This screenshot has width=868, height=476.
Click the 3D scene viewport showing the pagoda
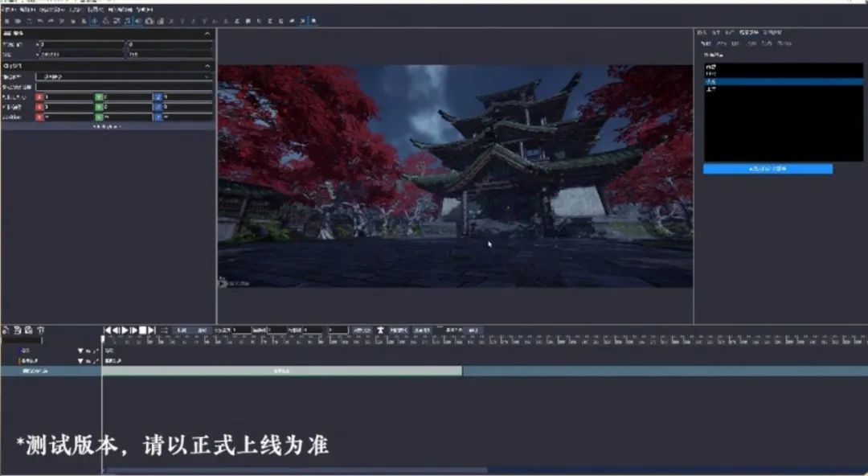click(455, 176)
